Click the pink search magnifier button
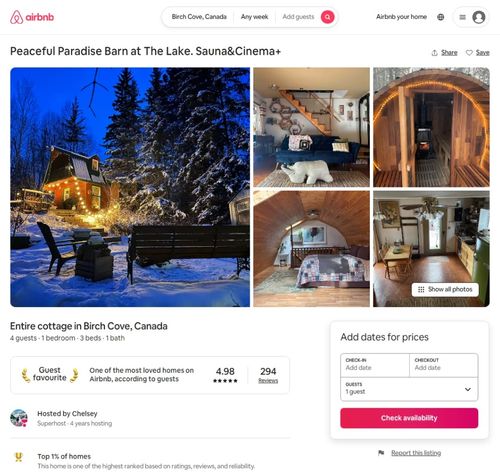Viewport: 500px width, 474px height. click(327, 17)
